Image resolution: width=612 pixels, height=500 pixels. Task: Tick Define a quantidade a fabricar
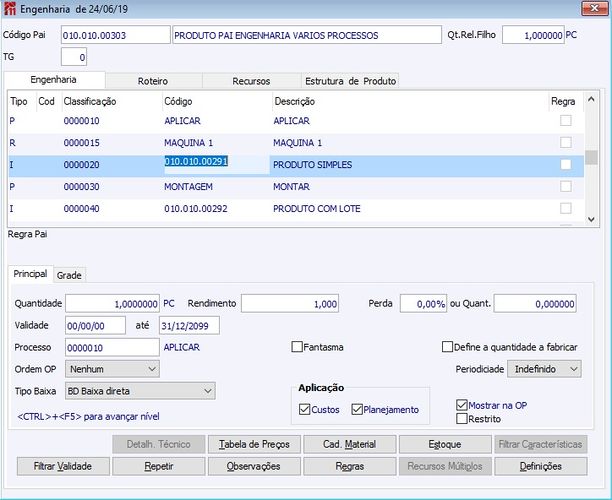[448, 347]
